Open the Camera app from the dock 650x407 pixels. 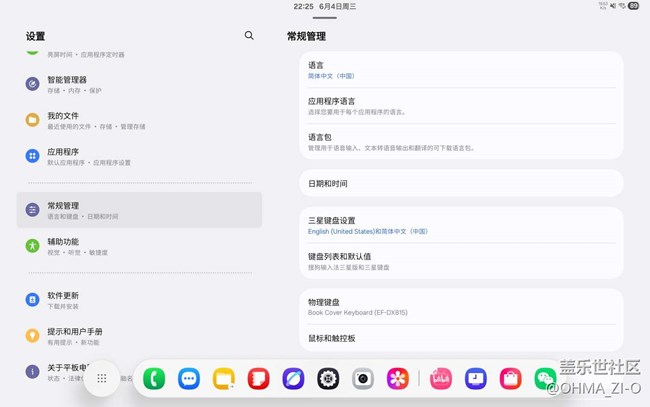[x=363, y=379]
